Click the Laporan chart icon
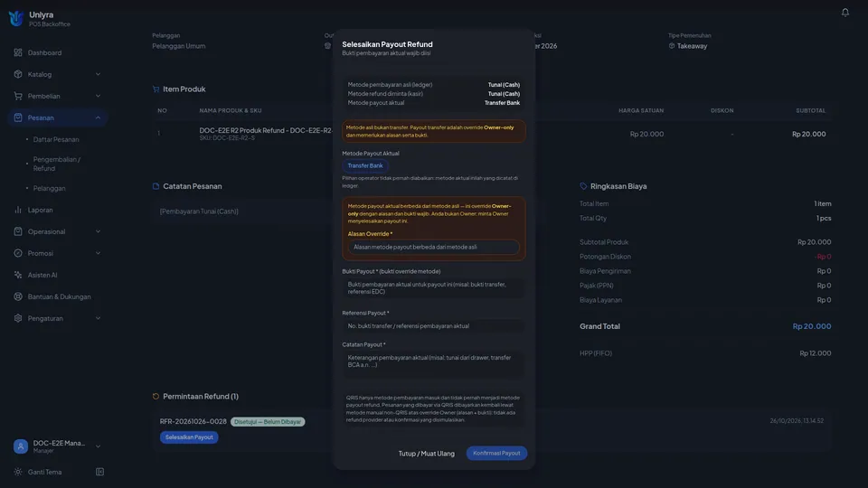 pyautogui.click(x=18, y=210)
